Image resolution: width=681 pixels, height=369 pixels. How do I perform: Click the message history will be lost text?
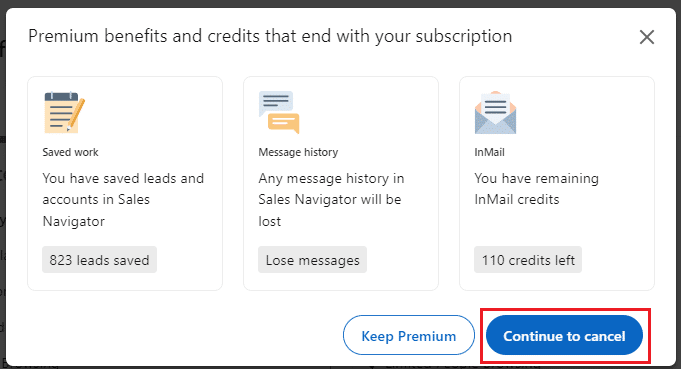(331, 200)
